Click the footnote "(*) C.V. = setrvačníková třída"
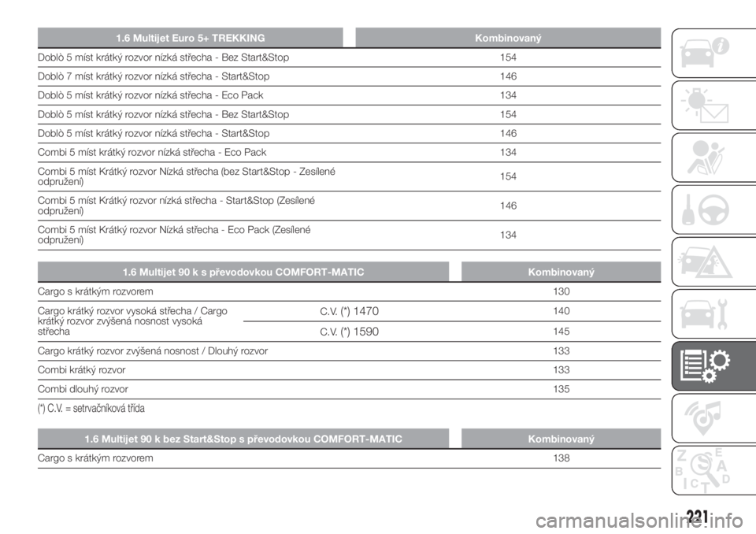 tap(91, 409)
